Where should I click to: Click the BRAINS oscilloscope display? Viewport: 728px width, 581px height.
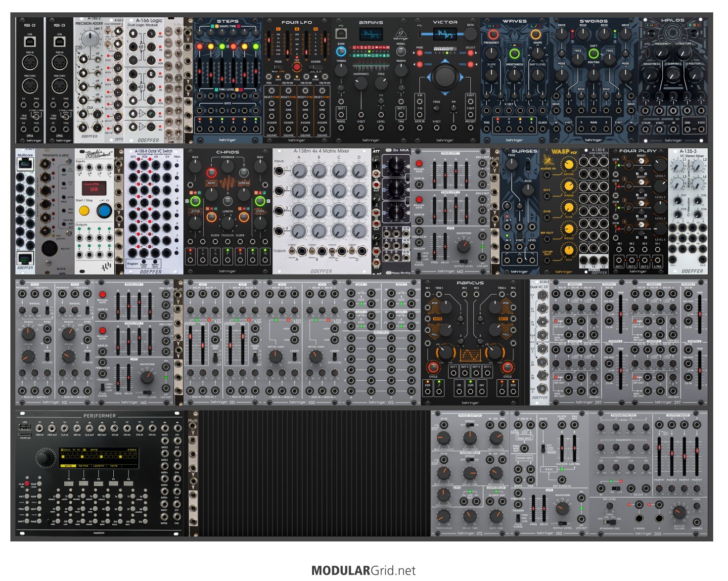371,34
